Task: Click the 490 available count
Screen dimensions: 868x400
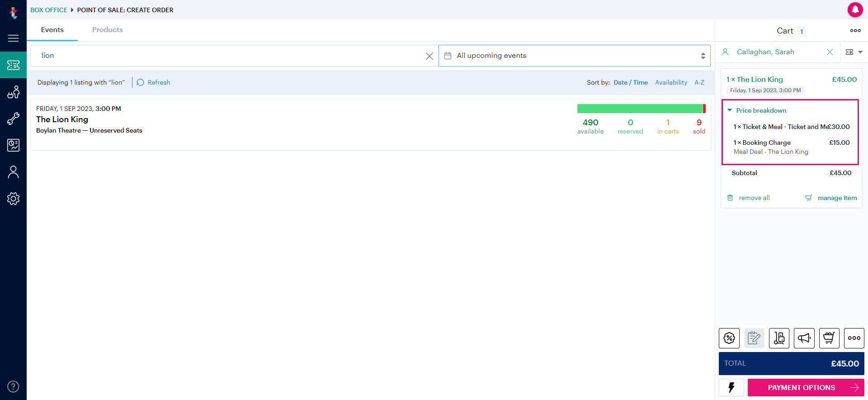Action: pyautogui.click(x=590, y=126)
